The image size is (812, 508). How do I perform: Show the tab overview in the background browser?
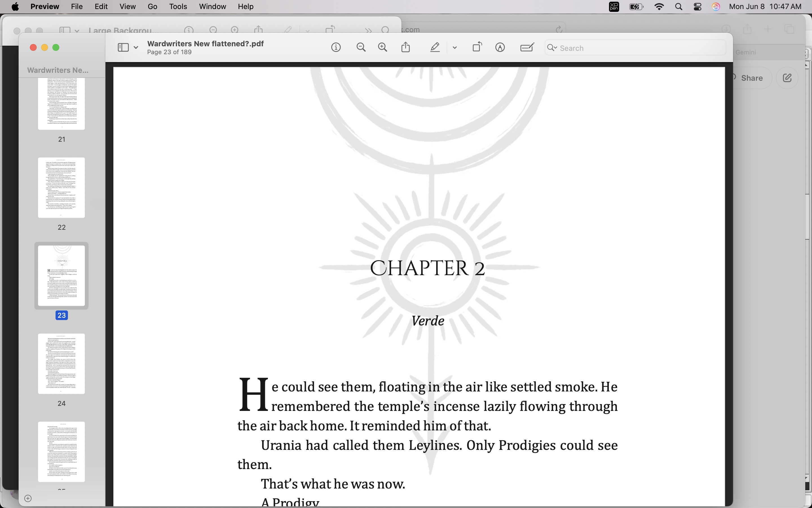click(x=789, y=29)
